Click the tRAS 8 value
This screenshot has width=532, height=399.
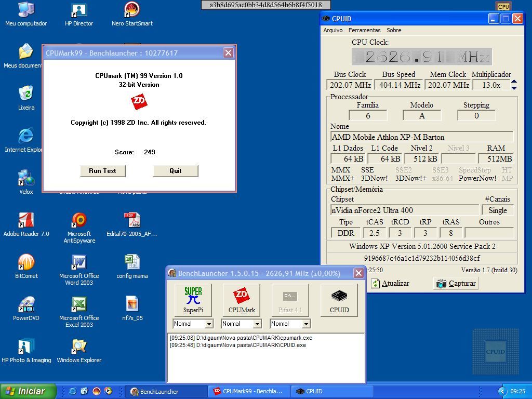click(x=451, y=233)
